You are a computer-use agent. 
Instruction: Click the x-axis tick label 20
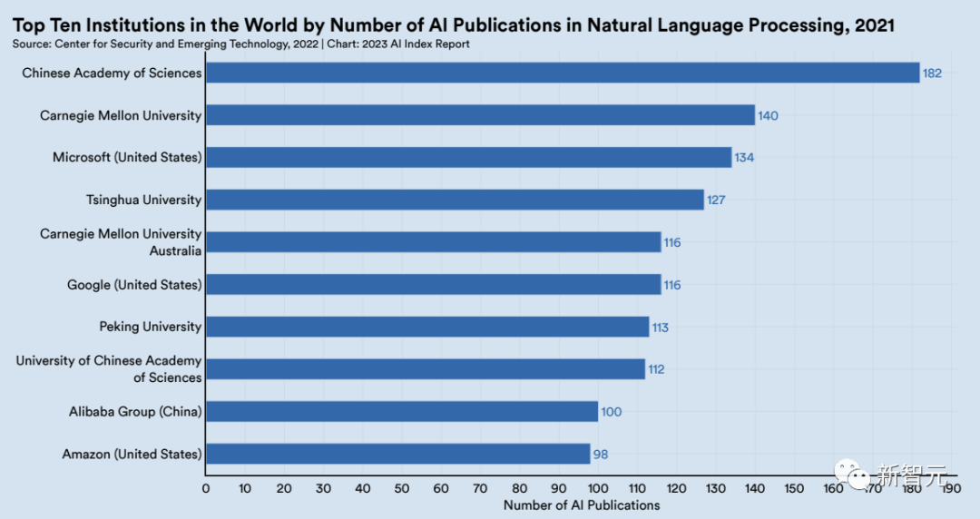click(284, 489)
